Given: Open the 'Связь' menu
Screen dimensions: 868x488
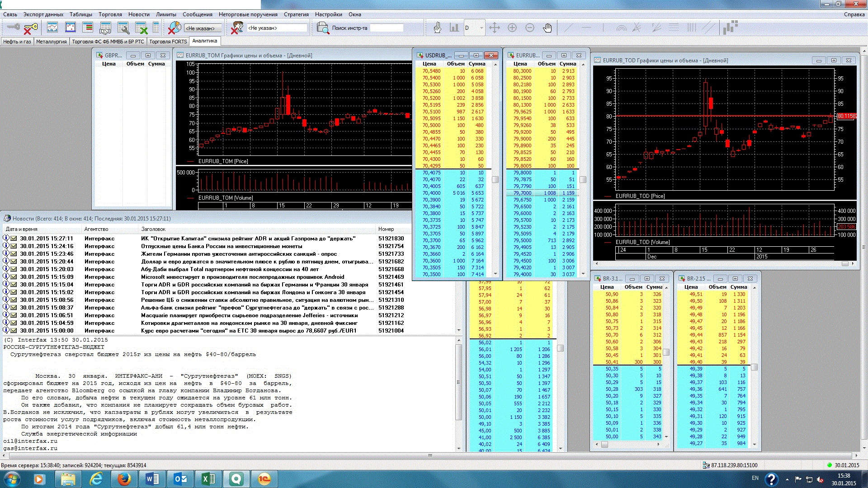Looking at the screenshot, I should (x=10, y=14).
